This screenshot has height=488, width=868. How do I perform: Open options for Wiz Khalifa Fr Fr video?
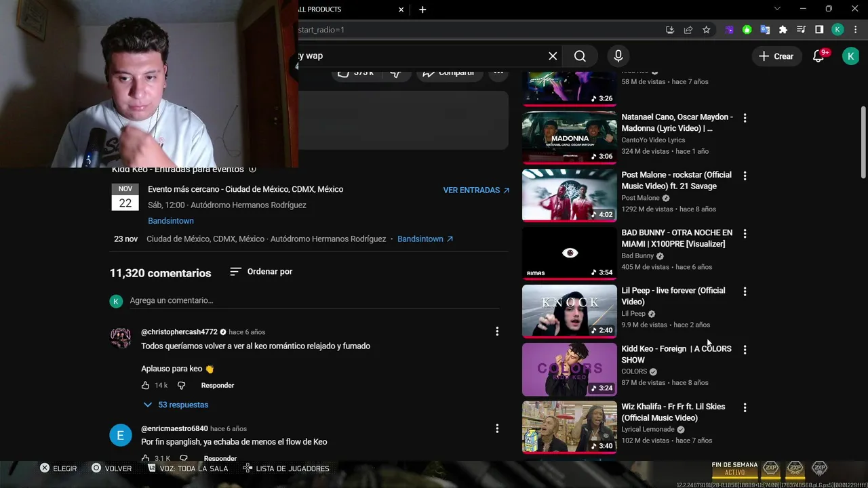point(745,407)
